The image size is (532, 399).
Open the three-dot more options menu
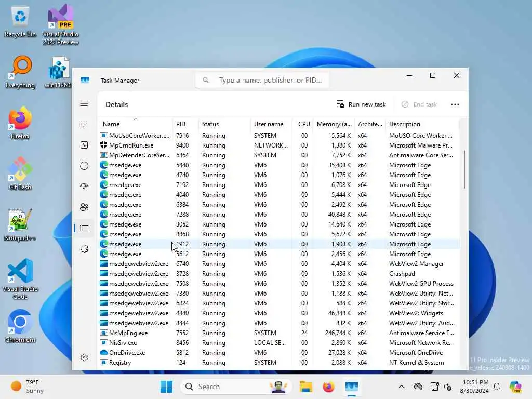455,104
